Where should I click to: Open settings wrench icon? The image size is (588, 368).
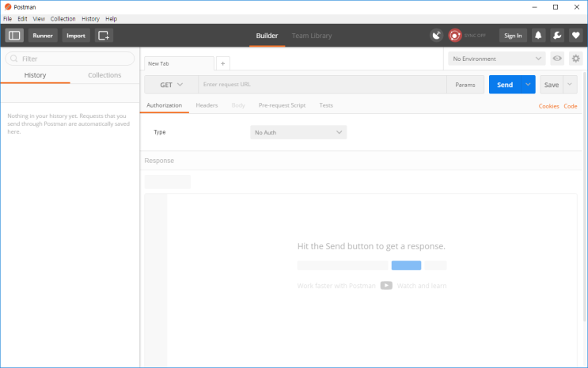coord(557,36)
